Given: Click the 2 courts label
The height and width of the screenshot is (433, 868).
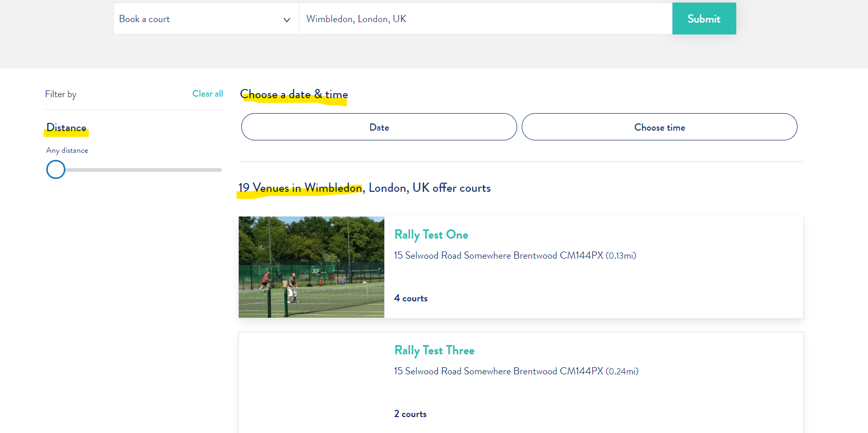Looking at the screenshot, I should coord(410,414).
